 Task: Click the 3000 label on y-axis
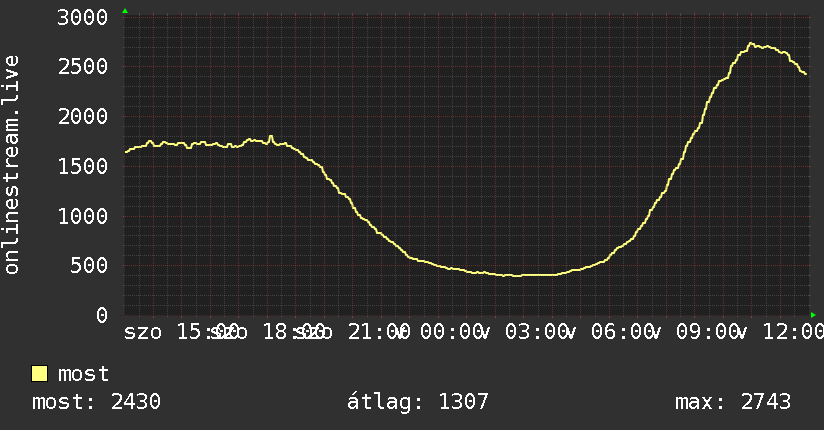pyautogui.click(x=83, y=17)
